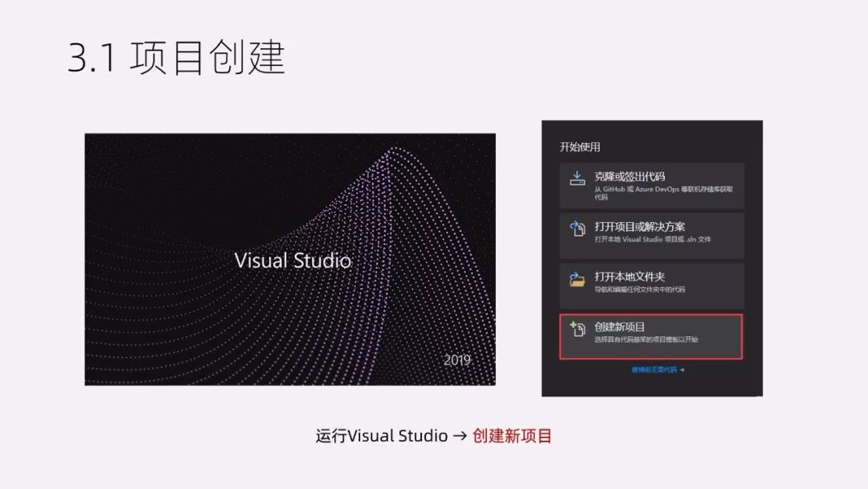Click the arrow after the 继续但无需代码 link
Viewport: 868px width, 489px height.
coord(682,370)
